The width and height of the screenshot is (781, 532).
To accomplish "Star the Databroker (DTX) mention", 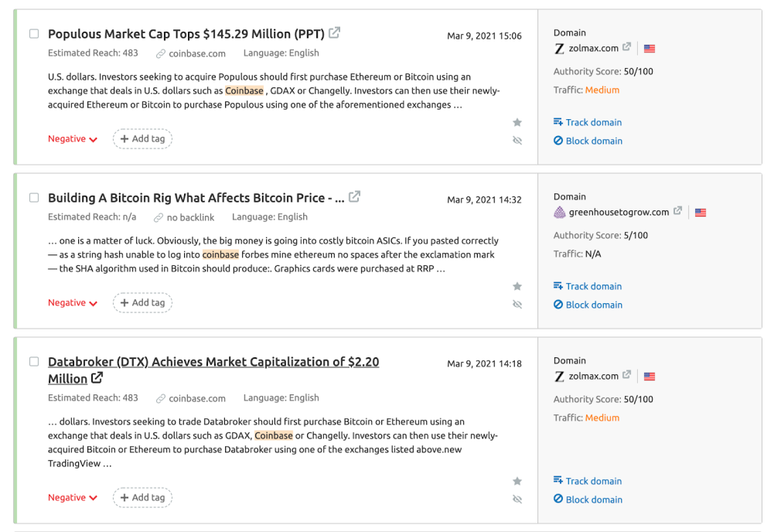I will [517, 481].
